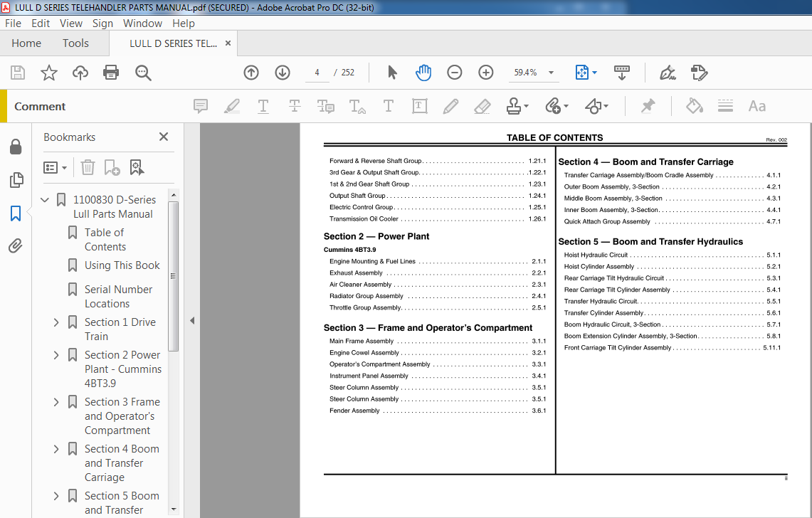Viewport: 812px width, 518px height.
Task: Add a sticky note comment
Action: click(201, 106)
